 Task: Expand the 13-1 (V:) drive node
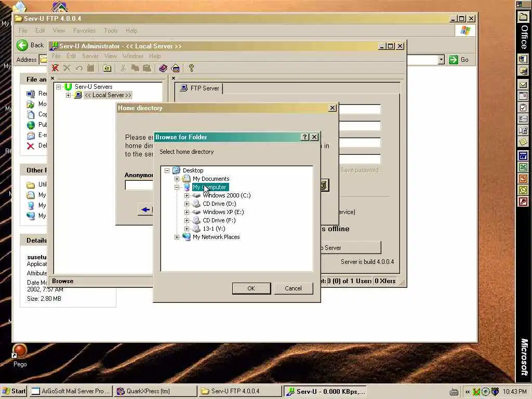coord(187,229)
